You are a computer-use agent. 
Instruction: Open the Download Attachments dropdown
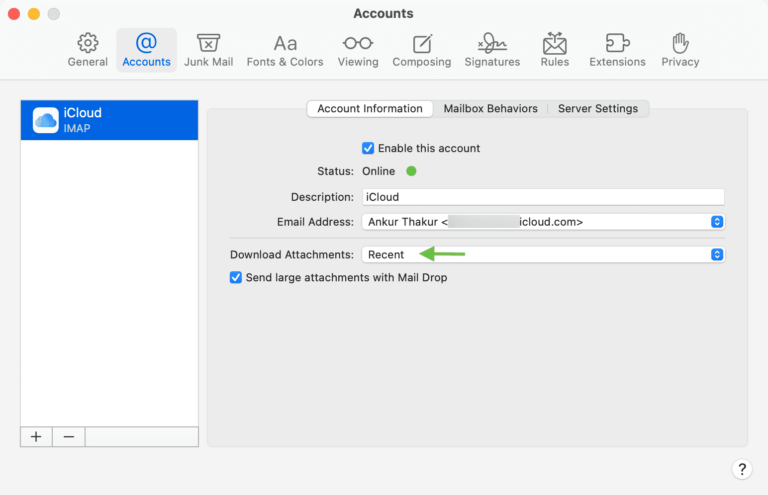click(543, 255)
